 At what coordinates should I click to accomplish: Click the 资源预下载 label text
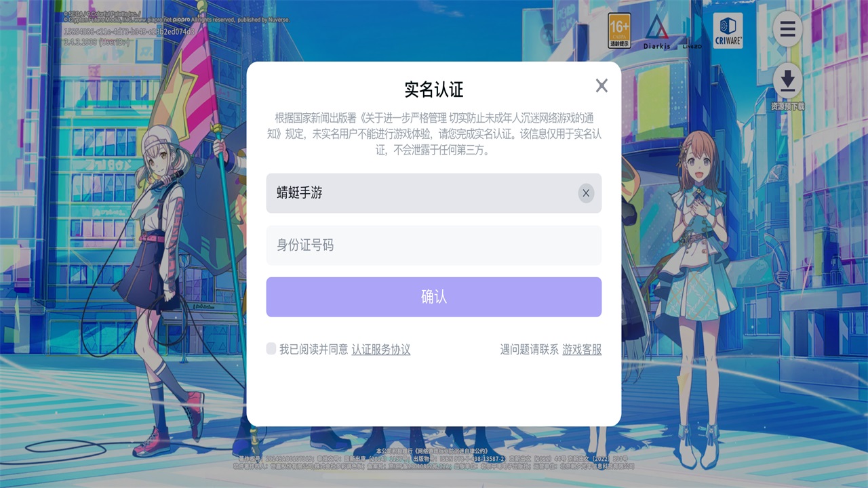(x=787, y=106)
